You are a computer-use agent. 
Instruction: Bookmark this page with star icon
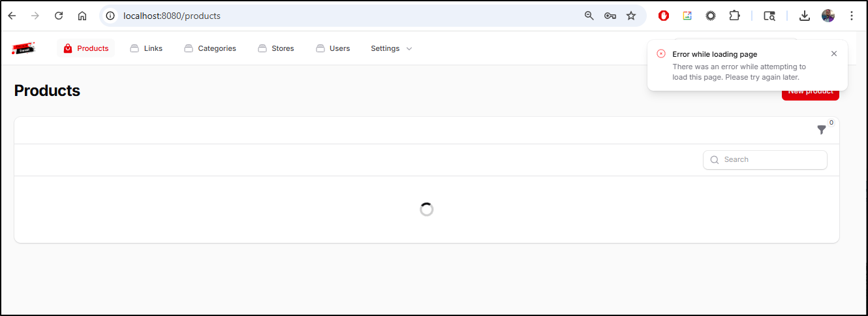tap(630, 16)
